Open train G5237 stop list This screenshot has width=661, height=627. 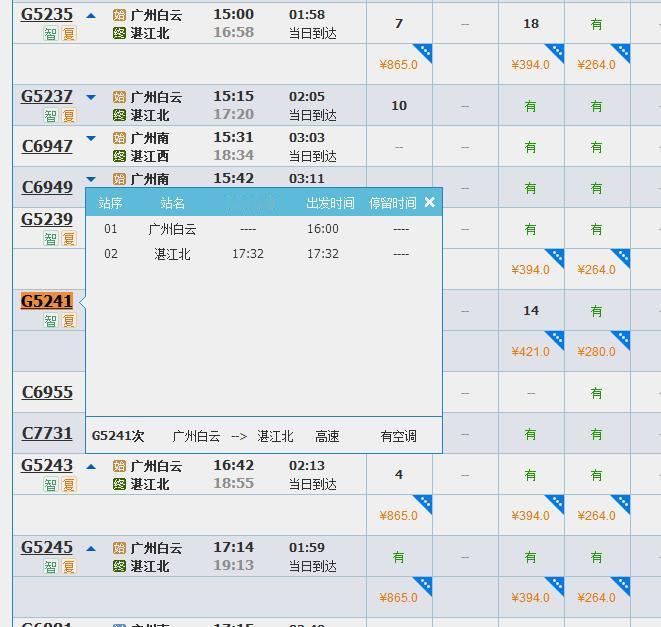tap(47, 97)
